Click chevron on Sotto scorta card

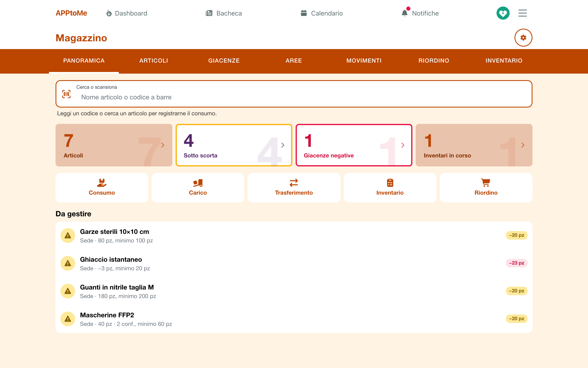pos(283,145)
